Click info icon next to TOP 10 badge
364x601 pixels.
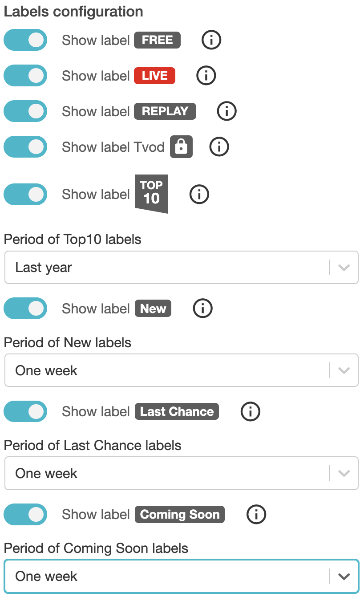click(x=199, y=194)
